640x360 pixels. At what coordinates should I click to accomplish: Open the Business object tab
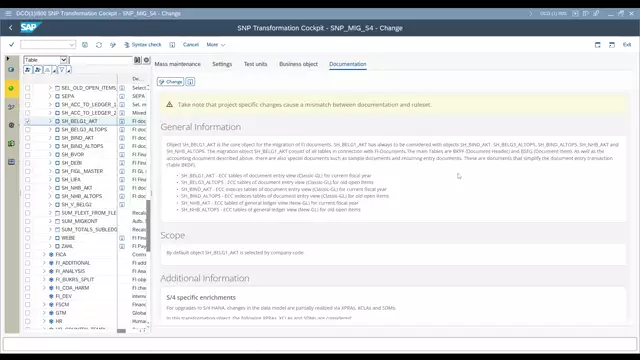click(x=298, y=64)
